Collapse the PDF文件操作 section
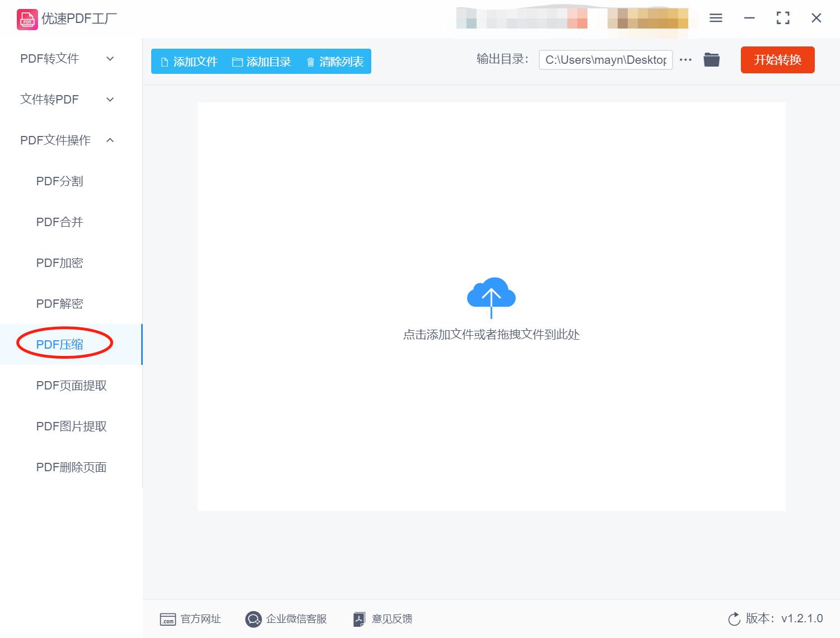840x638 pixels. click(x=56, y=140)
